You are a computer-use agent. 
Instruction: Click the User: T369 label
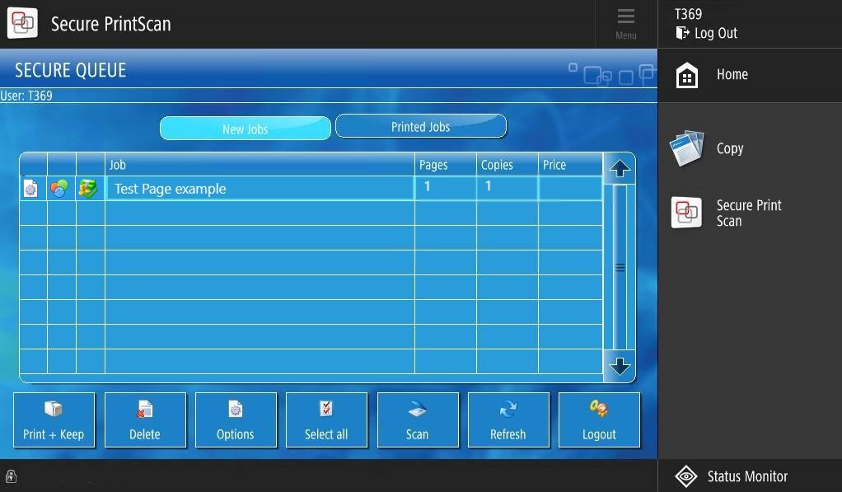(26, 96)
